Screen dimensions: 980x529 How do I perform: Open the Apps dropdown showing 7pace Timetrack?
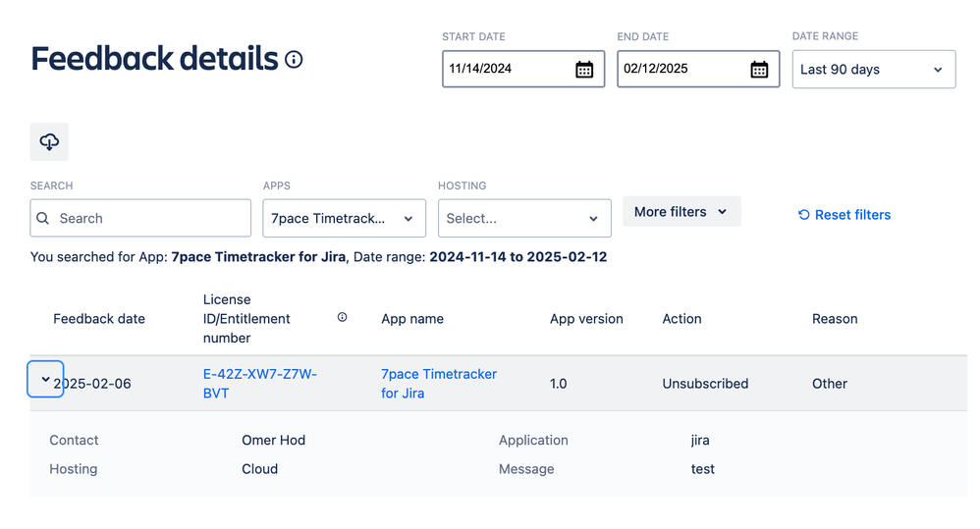tap(345, 218)
